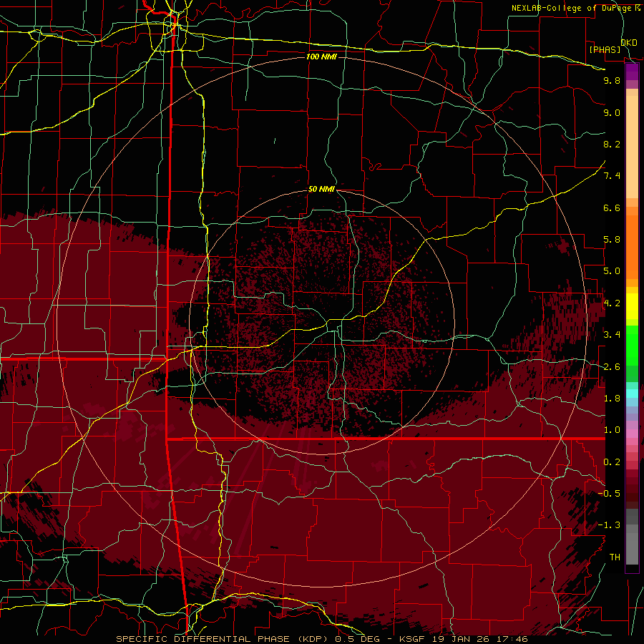Click the "[PHAS]" label above the color scale
Image resolution: width=644 pixels, height=644 pixels.
point(605,50)
